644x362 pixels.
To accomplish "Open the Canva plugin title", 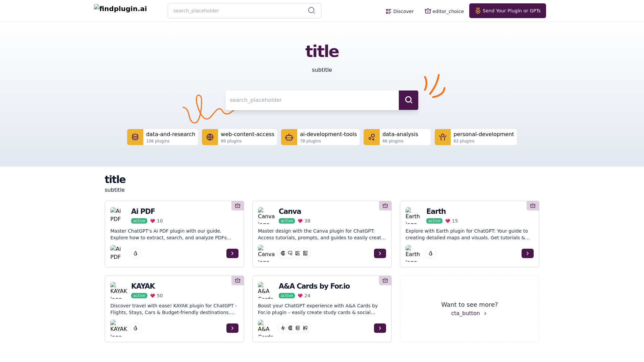I will 290,212.
